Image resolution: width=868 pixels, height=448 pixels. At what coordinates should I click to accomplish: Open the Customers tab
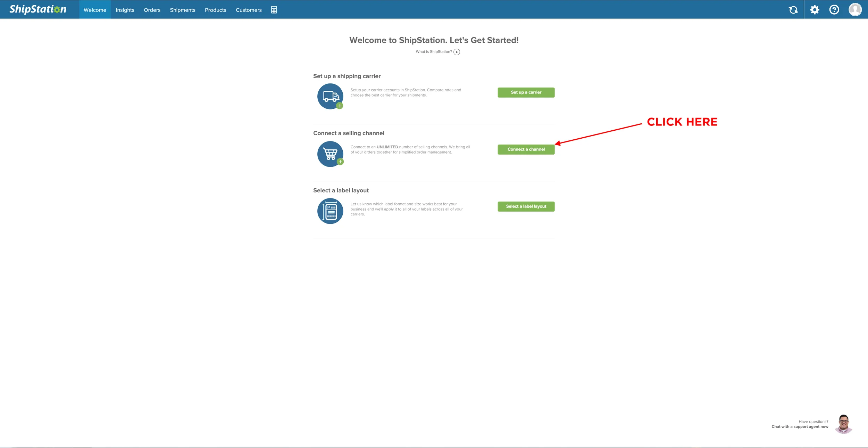249,10
